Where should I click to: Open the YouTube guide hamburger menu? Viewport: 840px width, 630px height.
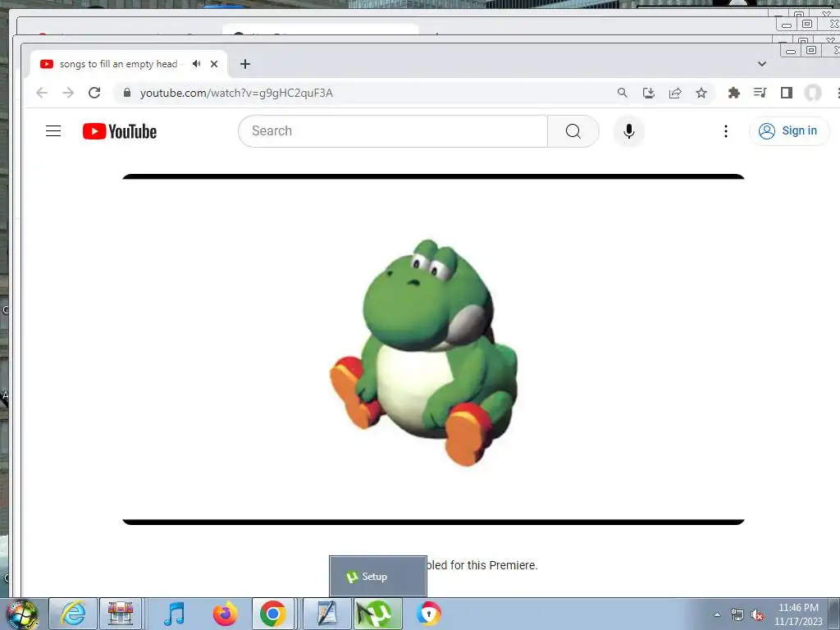pos(53,131)
